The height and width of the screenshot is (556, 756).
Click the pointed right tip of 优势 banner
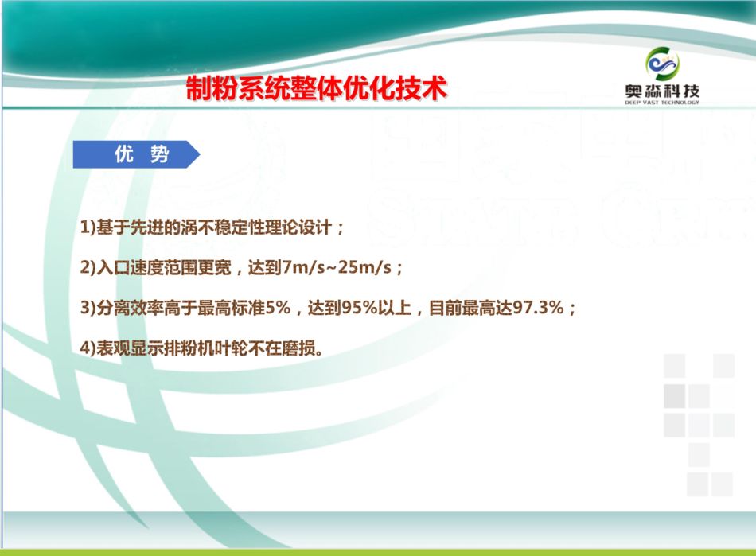click(193, 154)
